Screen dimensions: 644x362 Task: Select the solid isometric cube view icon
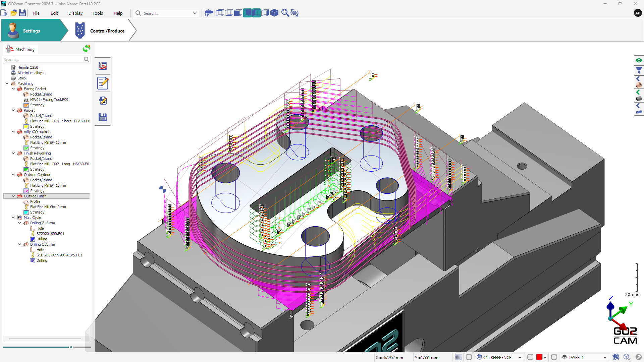(x=274, y=13)
